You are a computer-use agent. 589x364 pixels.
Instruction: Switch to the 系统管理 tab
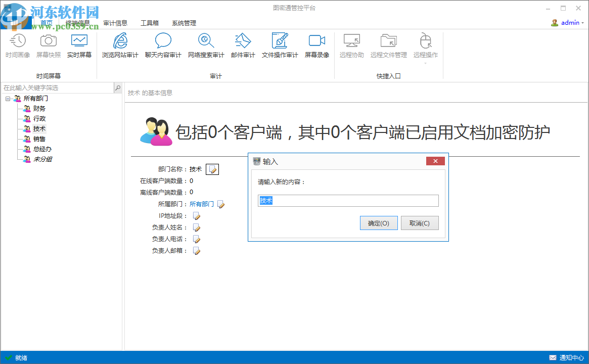click(184, 23)
